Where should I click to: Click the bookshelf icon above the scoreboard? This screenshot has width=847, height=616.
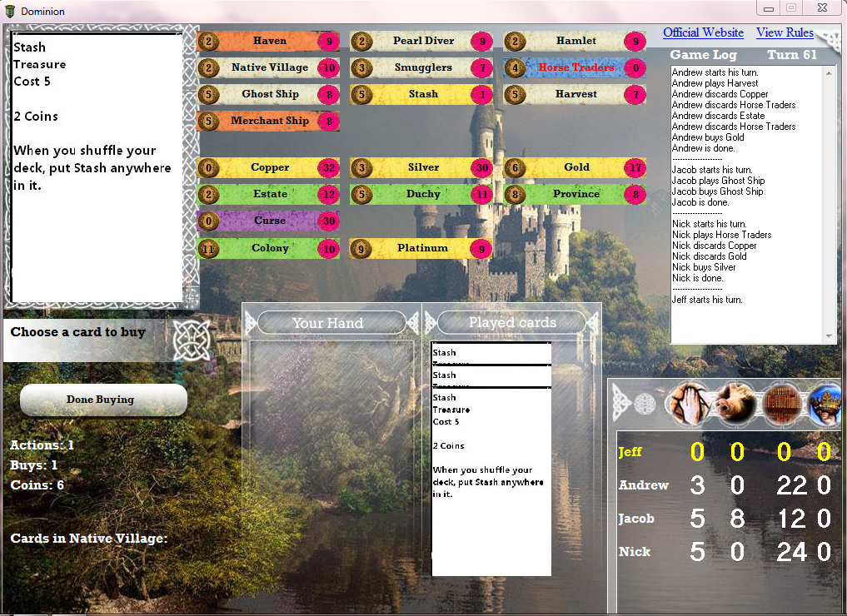(x=783, y=403)
